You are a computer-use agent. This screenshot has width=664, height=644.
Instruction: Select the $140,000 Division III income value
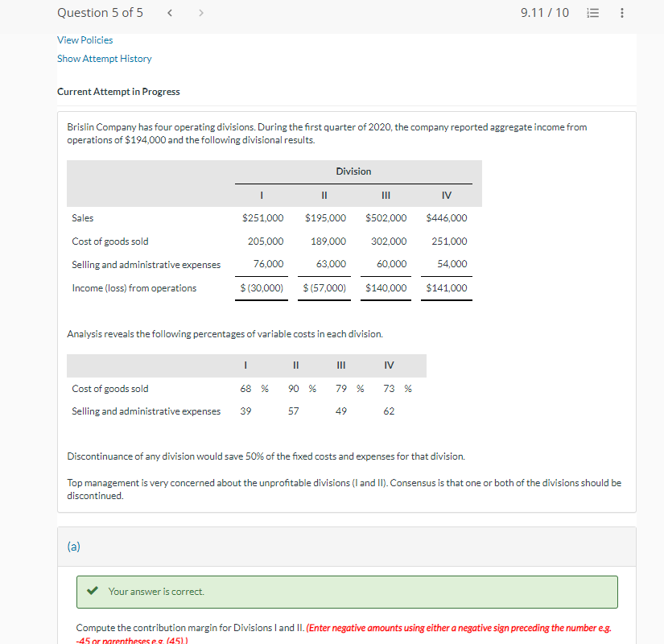pyautogui.click(x=386, y=287)
